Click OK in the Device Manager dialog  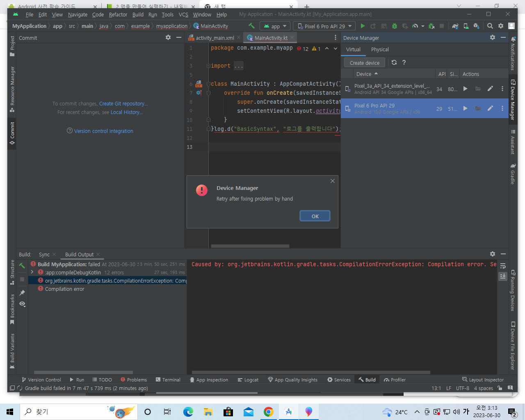315,216
